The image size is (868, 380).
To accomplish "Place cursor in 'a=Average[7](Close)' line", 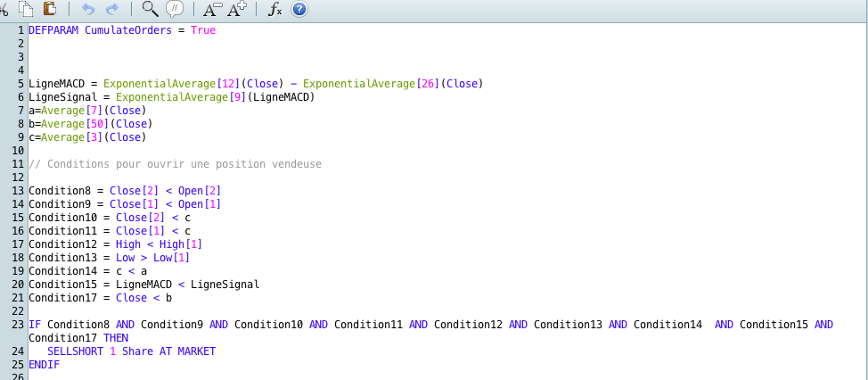I will click(x=87, y=111).
